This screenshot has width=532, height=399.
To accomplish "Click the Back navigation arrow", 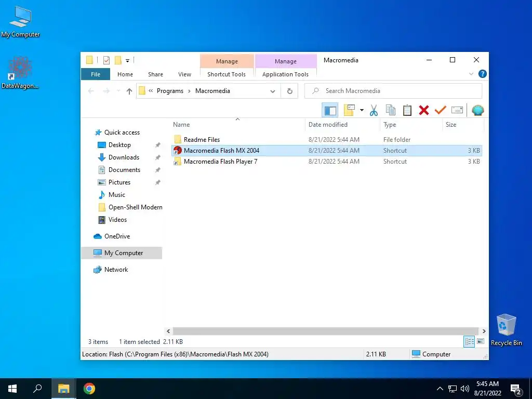I will tap(91, 91).
